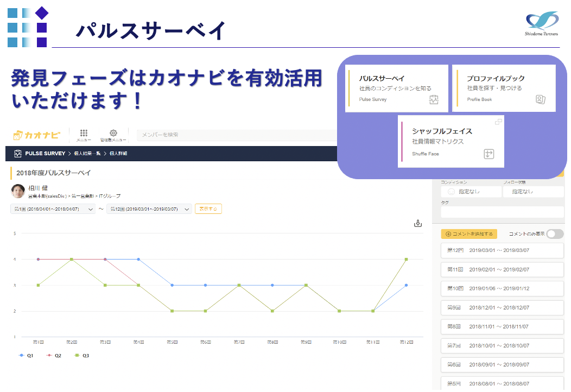
Task: Click the Q1 data point at 第12回
Action: point(406,285)
